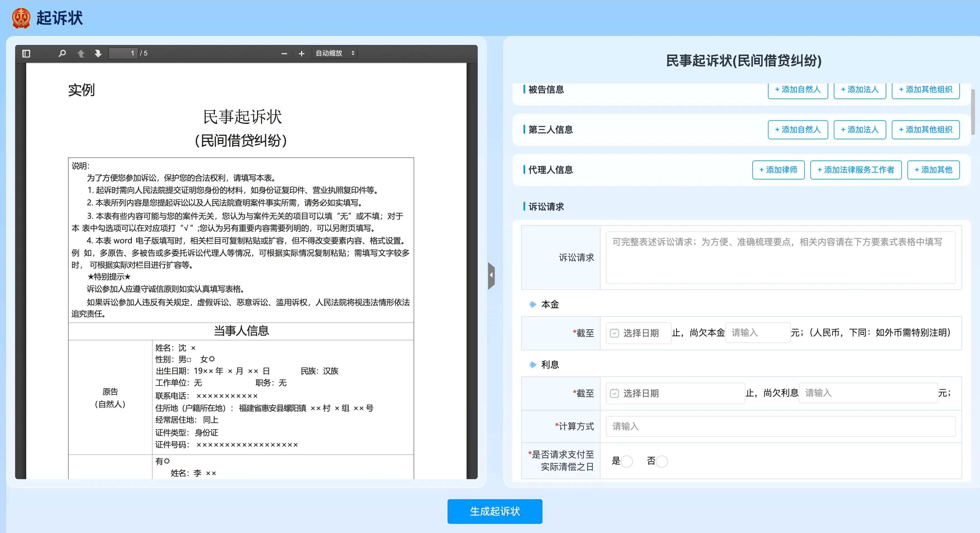Open the PDF search magnifier
The width and height of the screenshot is (980, 533).
pyautogui.click(x=62, y=54)
